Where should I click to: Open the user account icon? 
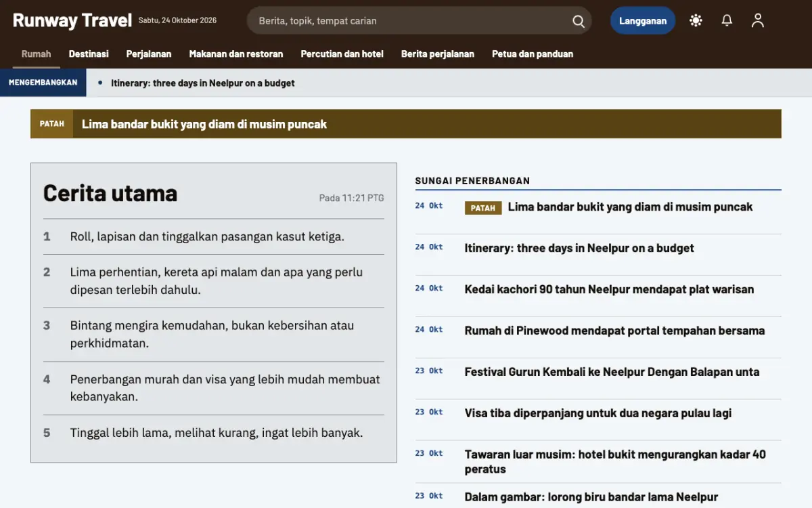[758, 20]
